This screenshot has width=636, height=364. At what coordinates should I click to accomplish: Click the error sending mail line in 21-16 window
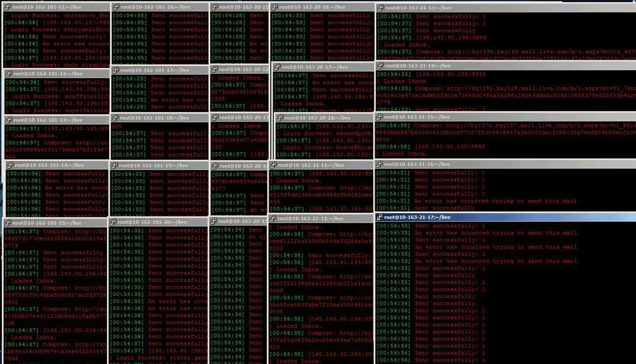(476, 201)
